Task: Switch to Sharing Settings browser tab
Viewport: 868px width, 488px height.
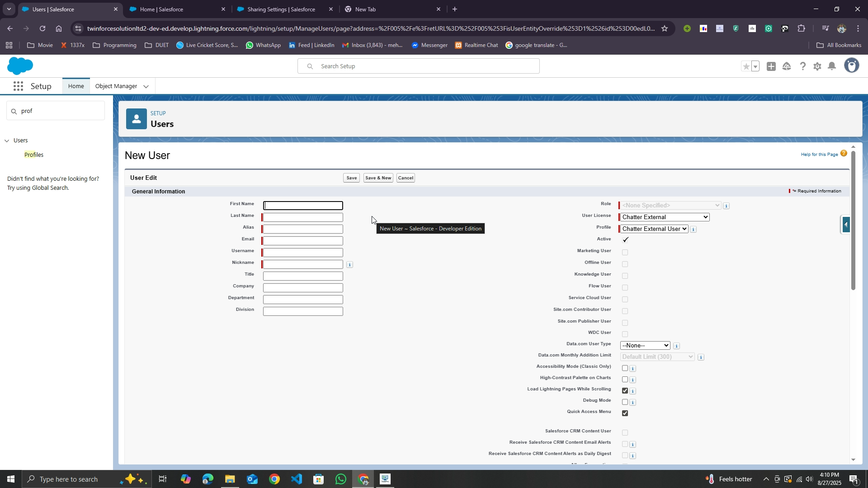Action: coord(281,9)
